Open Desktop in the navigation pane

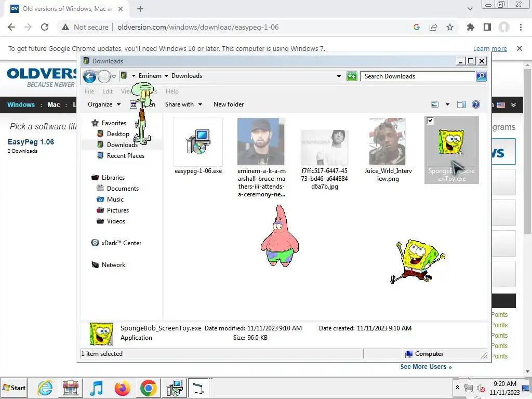[118, 134]
